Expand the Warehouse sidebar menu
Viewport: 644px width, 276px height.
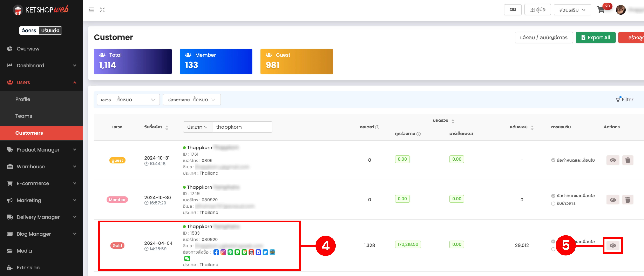(x=41, y=167)
